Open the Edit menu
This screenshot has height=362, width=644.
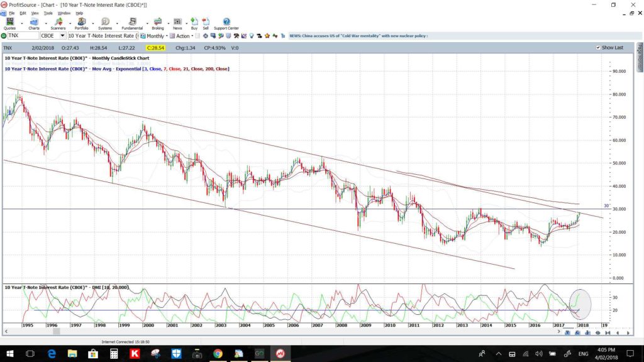[x=23, y=13]
